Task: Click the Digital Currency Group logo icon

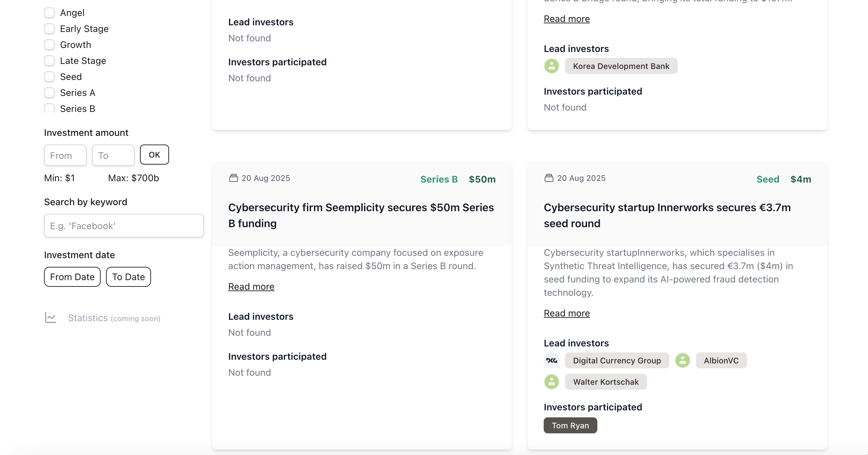Action: 551,360
